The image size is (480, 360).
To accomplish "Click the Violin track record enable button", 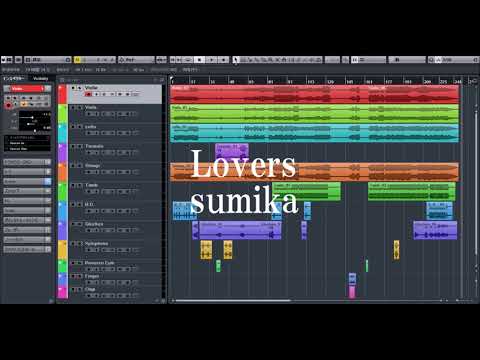I will pos(88,94).
